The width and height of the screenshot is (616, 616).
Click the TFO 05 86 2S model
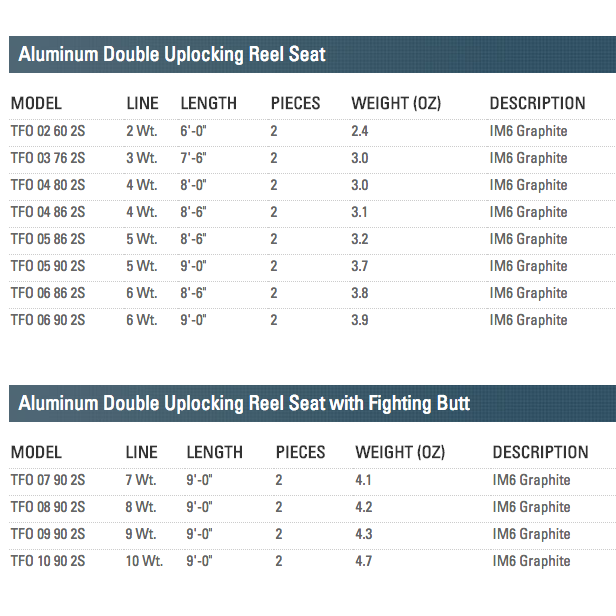[x=47, y=239]
